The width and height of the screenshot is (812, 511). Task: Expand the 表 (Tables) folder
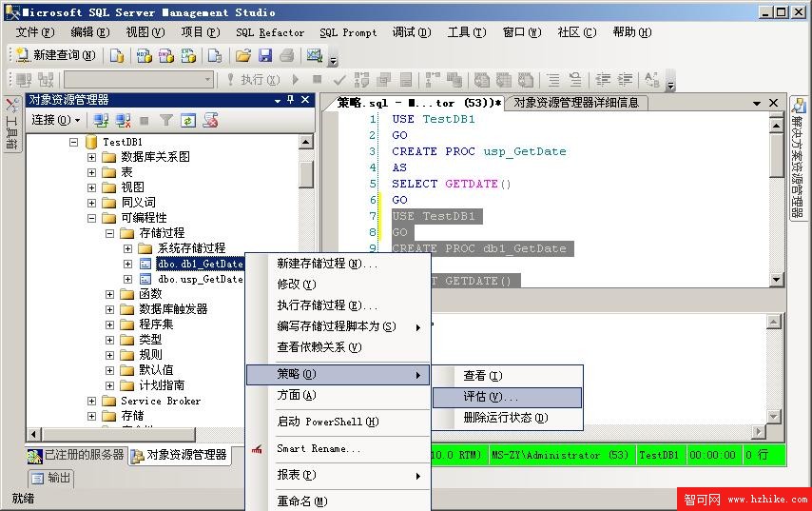[91, 172]
